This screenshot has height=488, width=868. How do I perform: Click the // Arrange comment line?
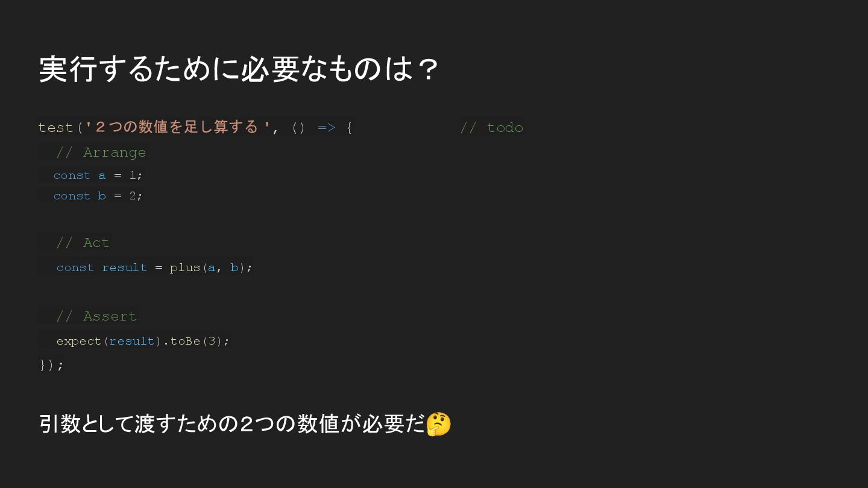point(101,152)
